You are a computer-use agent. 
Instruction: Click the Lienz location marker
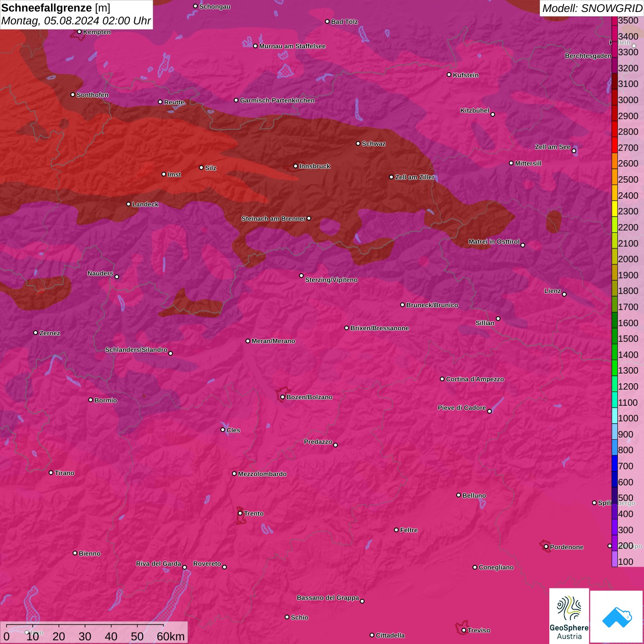coord(564,294)
